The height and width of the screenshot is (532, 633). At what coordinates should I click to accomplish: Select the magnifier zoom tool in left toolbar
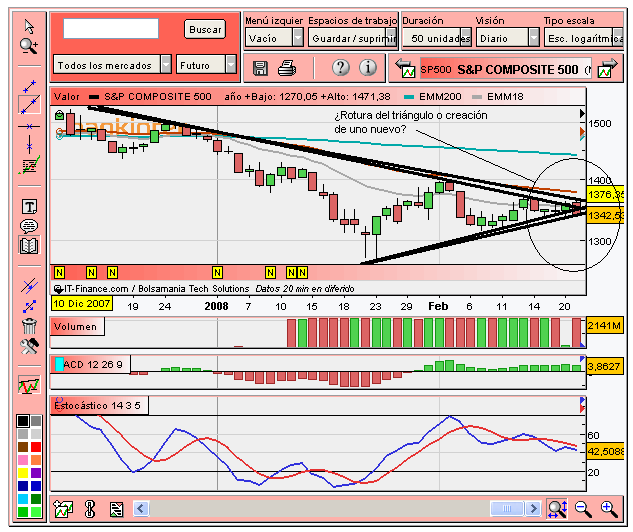tap(29, 46)
